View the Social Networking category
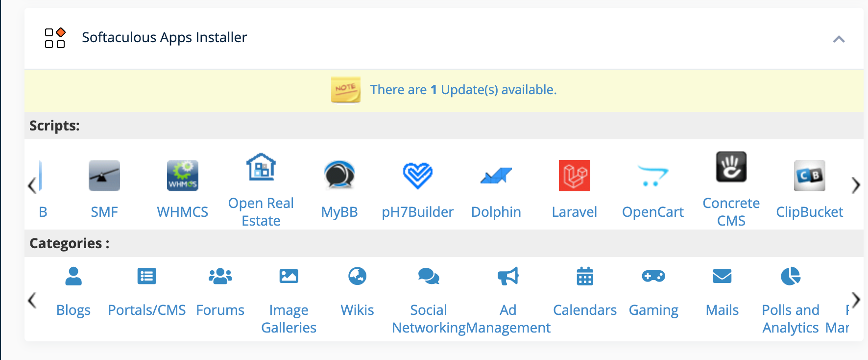 tap(428, 277)
